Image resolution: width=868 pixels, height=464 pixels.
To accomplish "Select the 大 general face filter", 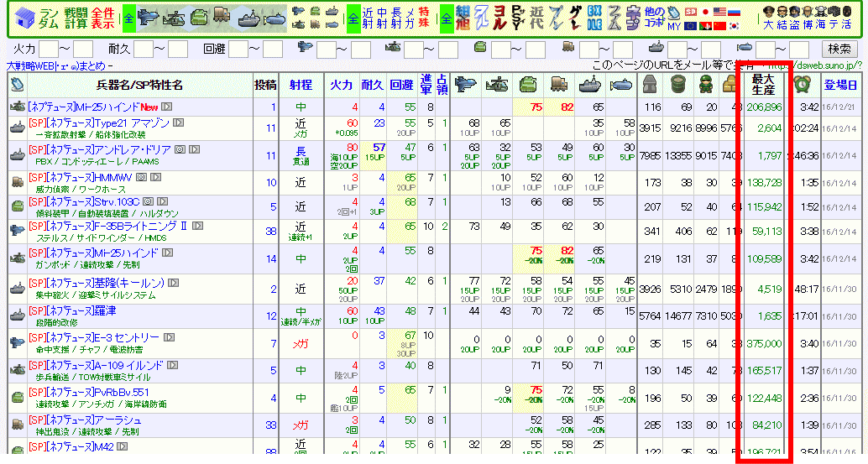I will click(768, 18).
